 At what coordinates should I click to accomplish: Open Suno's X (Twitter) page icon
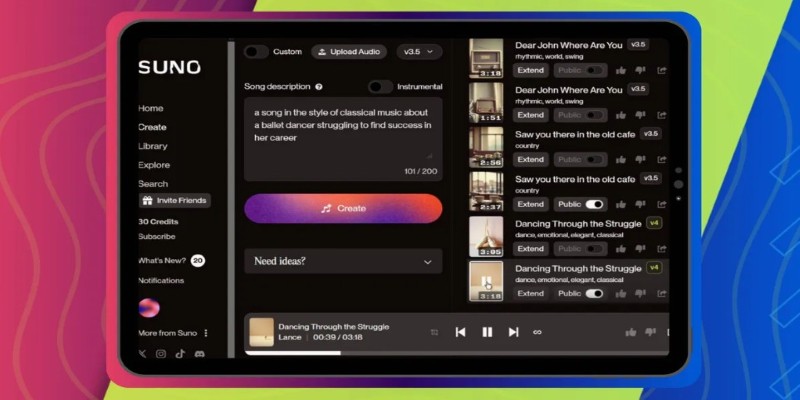(x=142, y=354)
